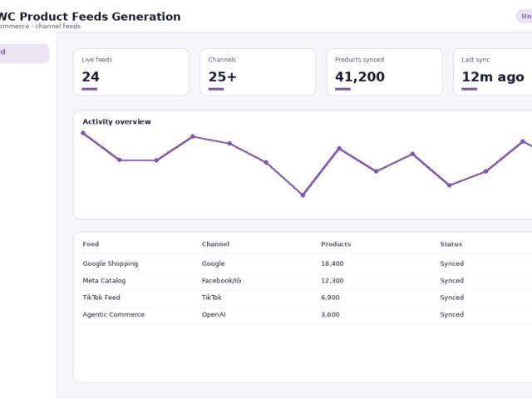Click Synced status for TikTok Feed

coord(451,298)
